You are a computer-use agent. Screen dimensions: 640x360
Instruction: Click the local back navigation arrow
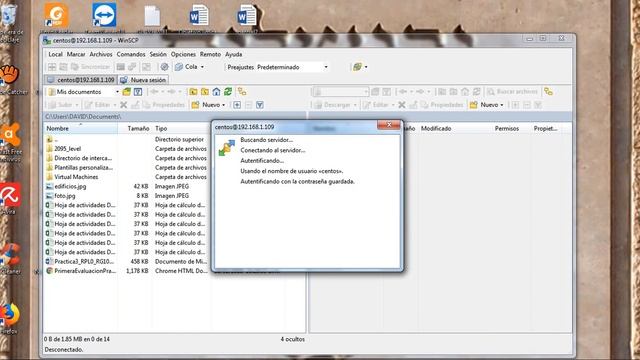154,92
